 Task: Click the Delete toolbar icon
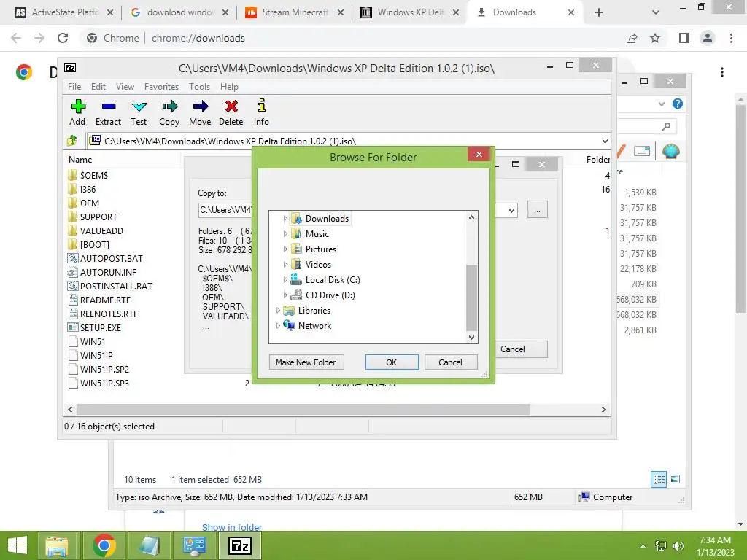tap(231, 106)
